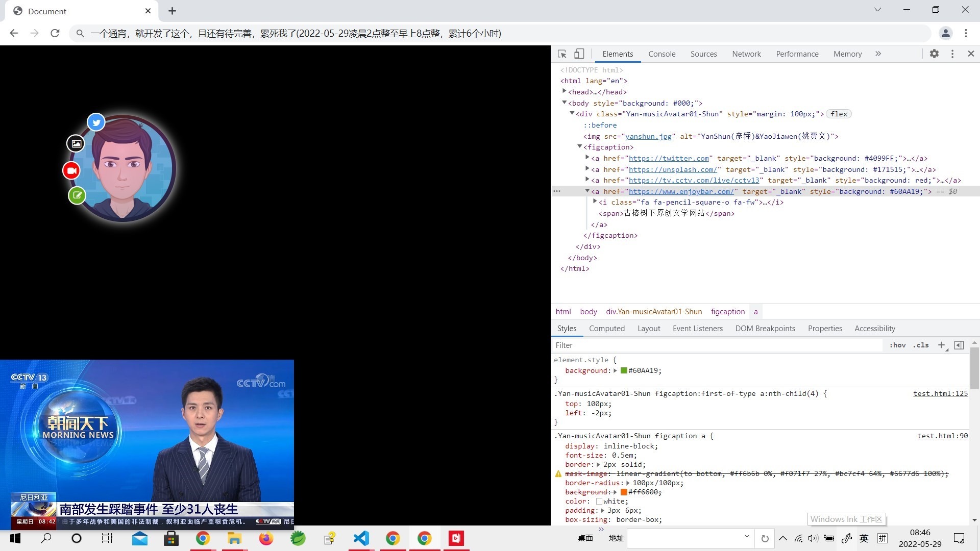Open Chrome three-dot menu
The width and height of the screenshot is (980, 551).
(966, 33)
